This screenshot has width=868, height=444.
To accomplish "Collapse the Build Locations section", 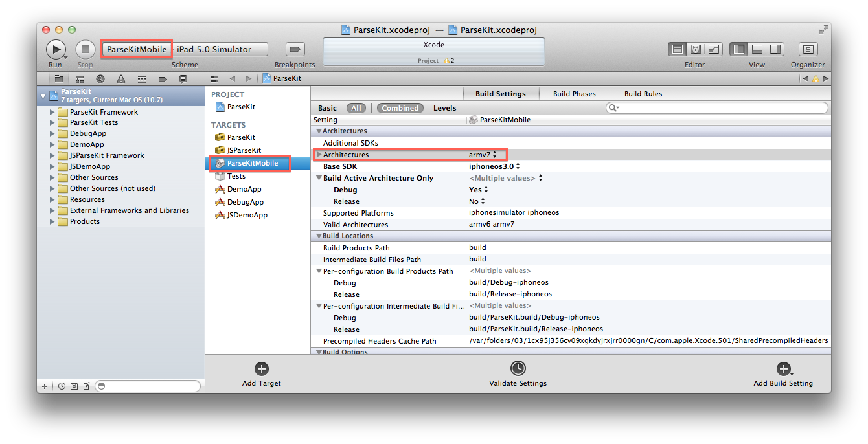I will pyautogui.click(x=319, y=236).
